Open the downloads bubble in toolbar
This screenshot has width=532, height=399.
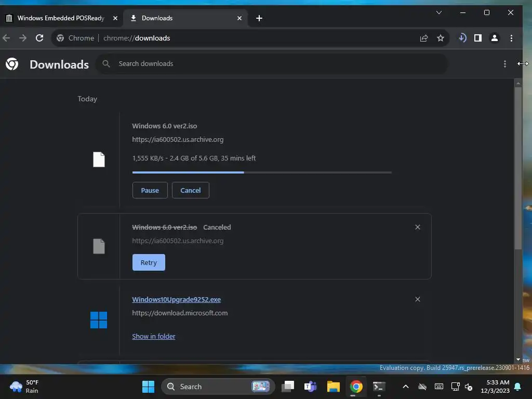point(462,38)
